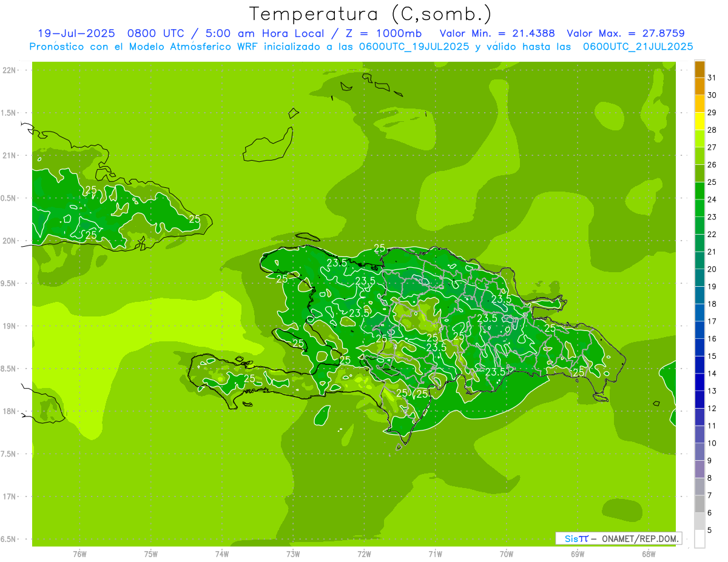Click the "68W" longitude axis label
This screenshot has height=562, width=728.
pos(649,554)
